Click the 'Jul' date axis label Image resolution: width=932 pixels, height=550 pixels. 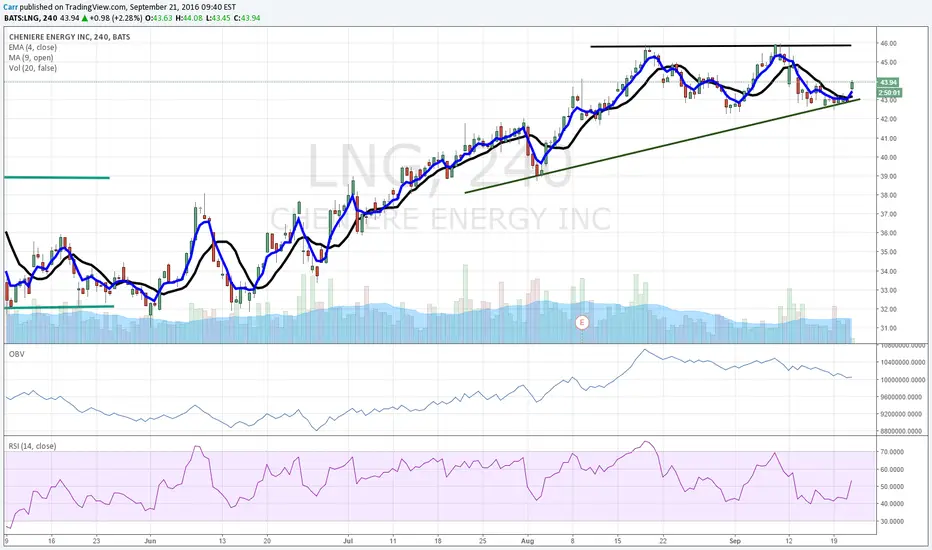[x=348, y=541]
